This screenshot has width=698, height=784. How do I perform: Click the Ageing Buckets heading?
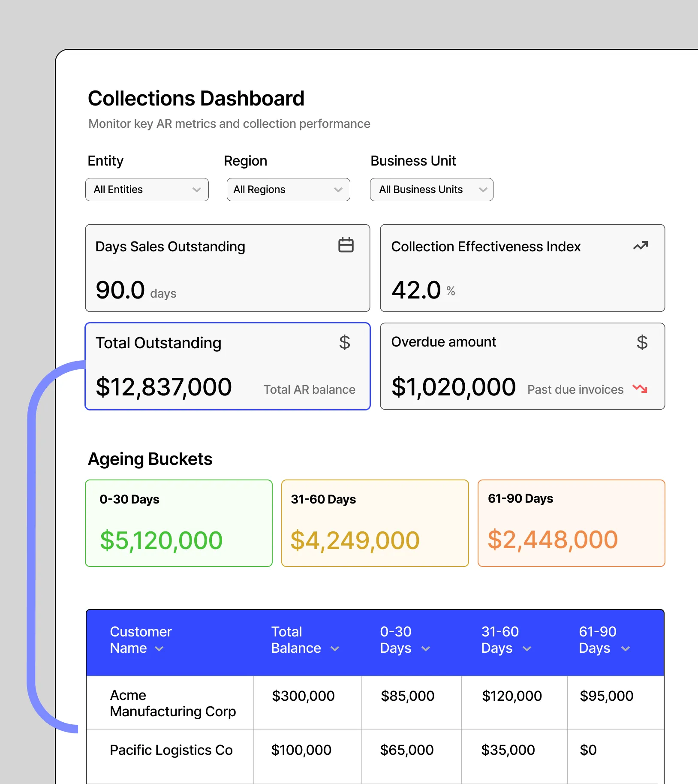pyautogui.click(x=150, y=459)
